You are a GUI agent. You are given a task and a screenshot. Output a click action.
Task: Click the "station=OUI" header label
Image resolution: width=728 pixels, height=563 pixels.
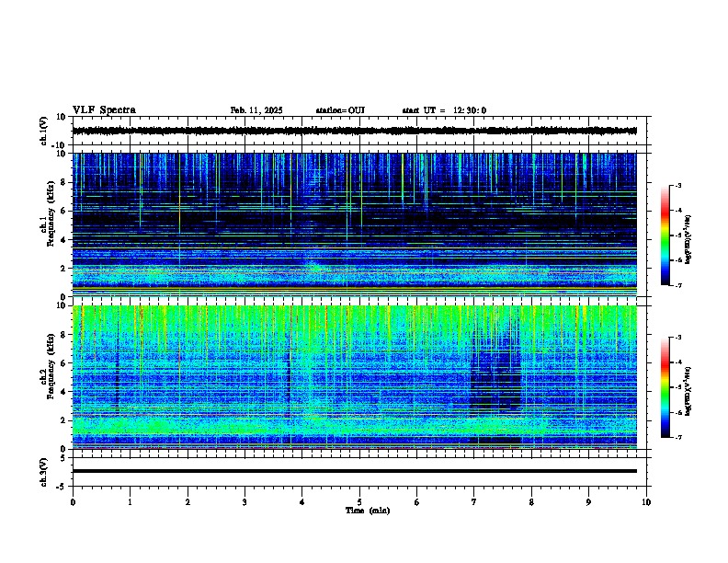click(x=340, y=110)
